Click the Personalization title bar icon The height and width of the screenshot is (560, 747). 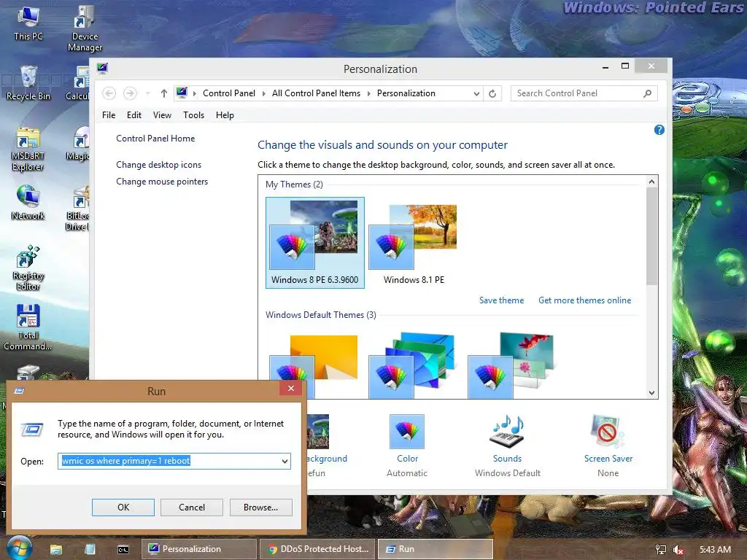click(x=102, y=68)
